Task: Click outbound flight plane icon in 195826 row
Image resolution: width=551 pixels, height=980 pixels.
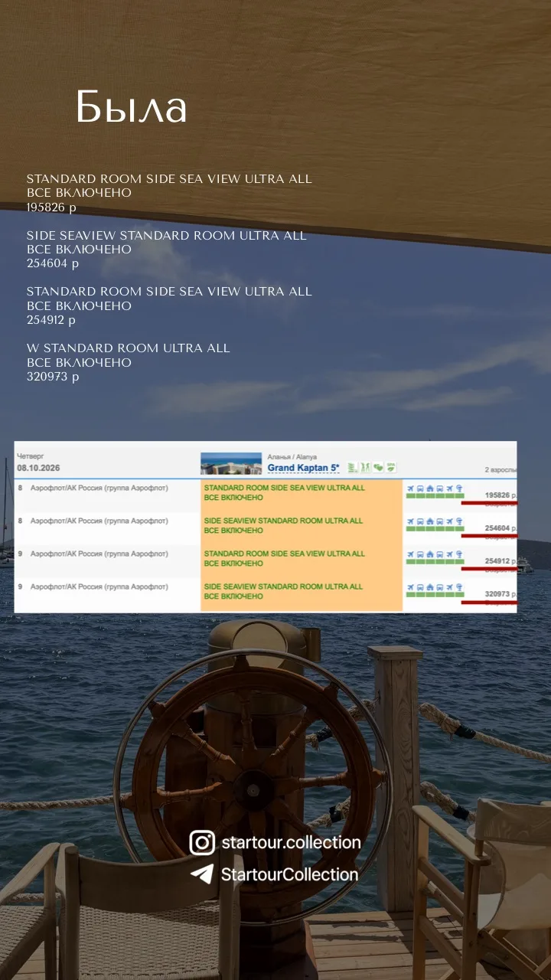Action: (410, 488)
